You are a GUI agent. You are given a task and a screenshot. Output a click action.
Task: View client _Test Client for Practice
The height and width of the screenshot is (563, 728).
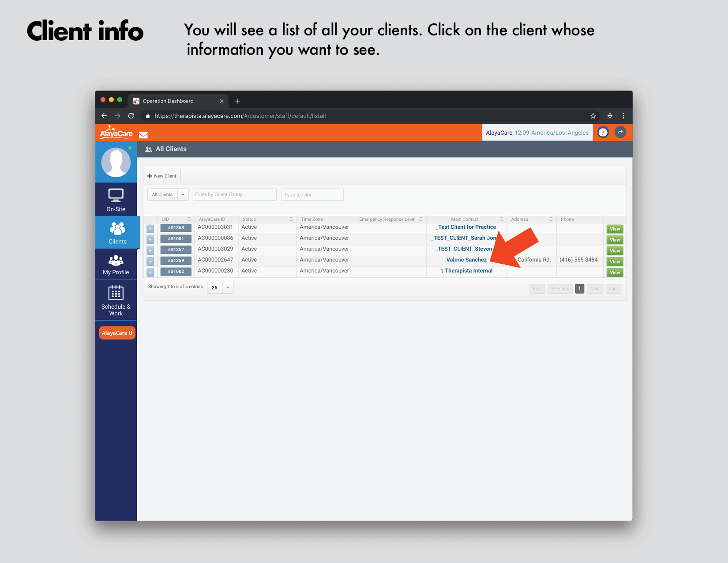pyautogui.click(x=615, y=229)
